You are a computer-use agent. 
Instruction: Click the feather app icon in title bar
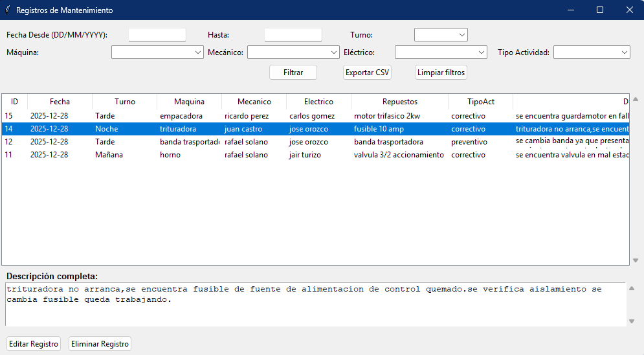(7, 10)
